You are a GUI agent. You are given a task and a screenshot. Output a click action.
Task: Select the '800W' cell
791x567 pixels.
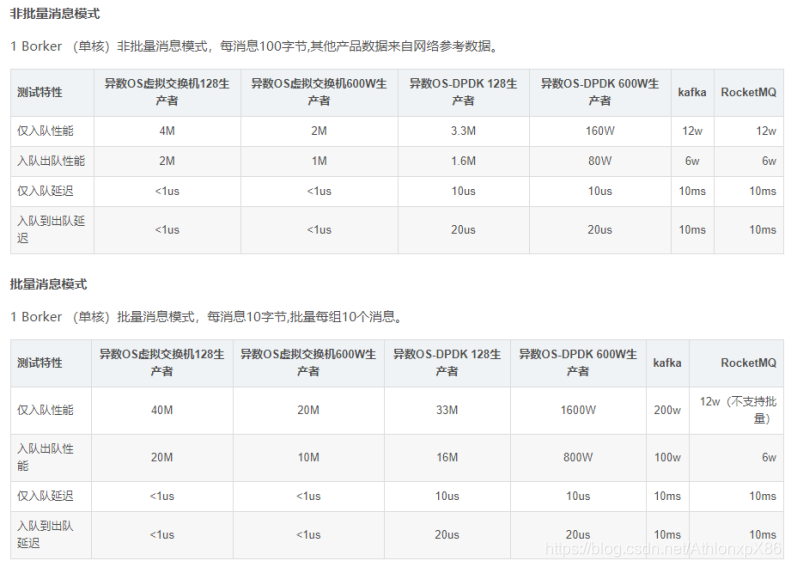(578, 458)
